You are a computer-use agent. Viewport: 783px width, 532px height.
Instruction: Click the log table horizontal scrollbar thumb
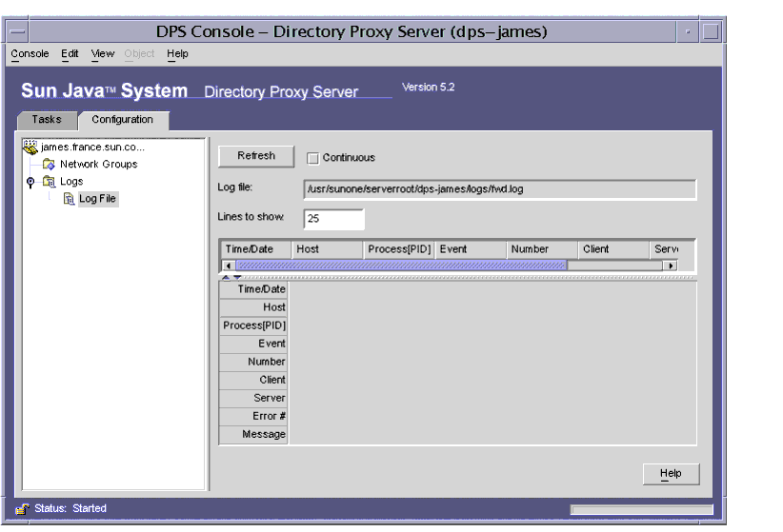coord(401,266)
